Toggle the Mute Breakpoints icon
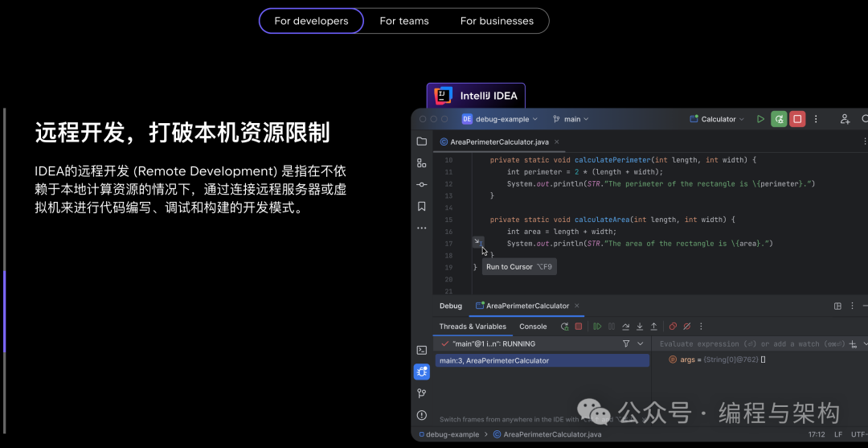Screen dimensions: 868x448 (687, 327)
